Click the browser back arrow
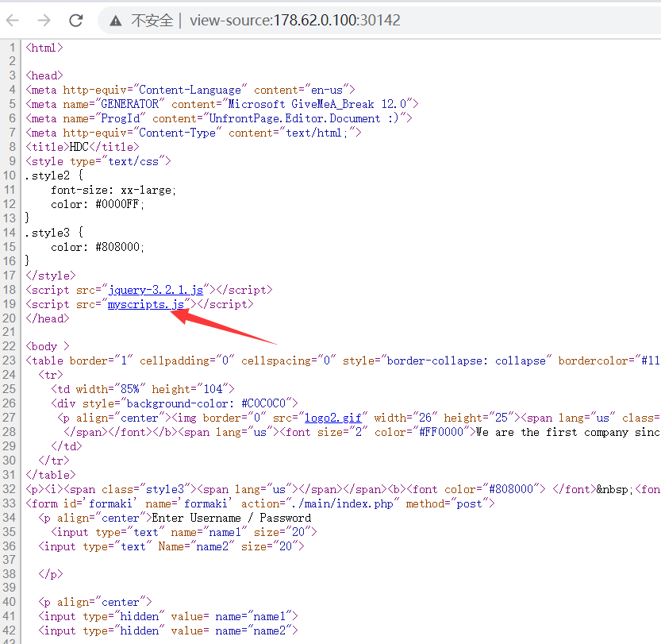This screenshot has width=661, height=644. 13,20
